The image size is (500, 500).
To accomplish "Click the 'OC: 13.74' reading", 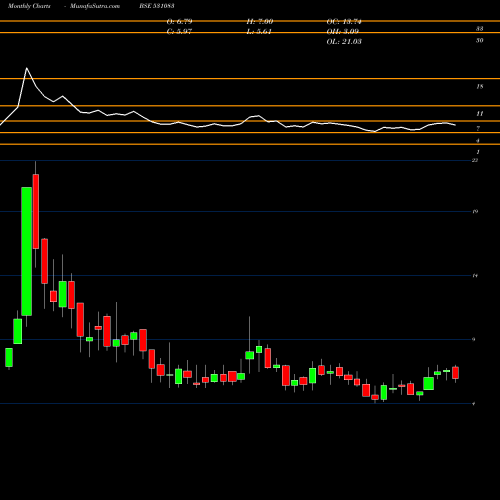I will (x=344, y=22).
